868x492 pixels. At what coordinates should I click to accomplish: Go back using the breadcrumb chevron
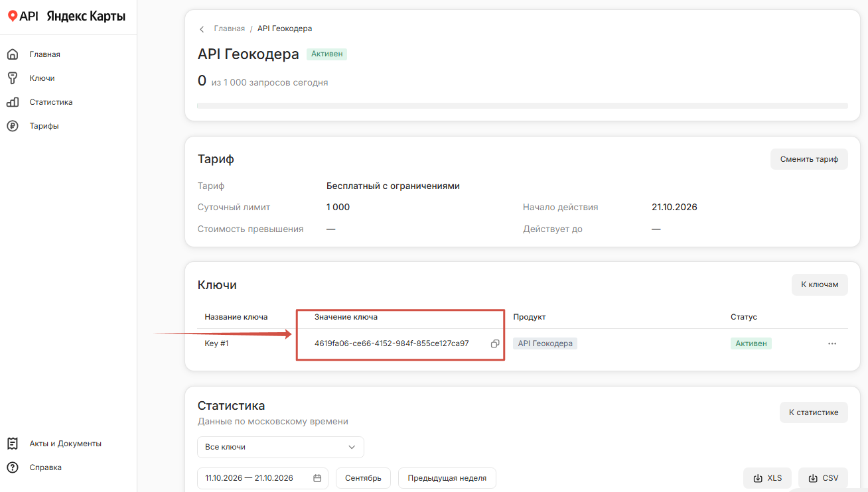[202, 29]
